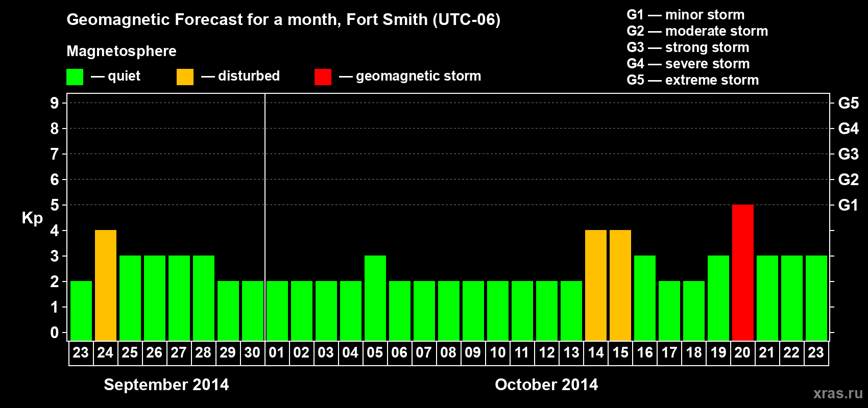
Task: Click the chart title Geomagnetic Forecast text
Action: (x=283, y=19)
